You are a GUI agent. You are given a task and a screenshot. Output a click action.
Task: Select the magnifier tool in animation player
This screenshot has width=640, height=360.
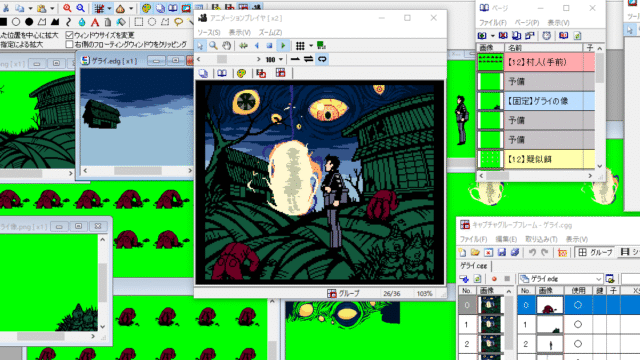213,45
